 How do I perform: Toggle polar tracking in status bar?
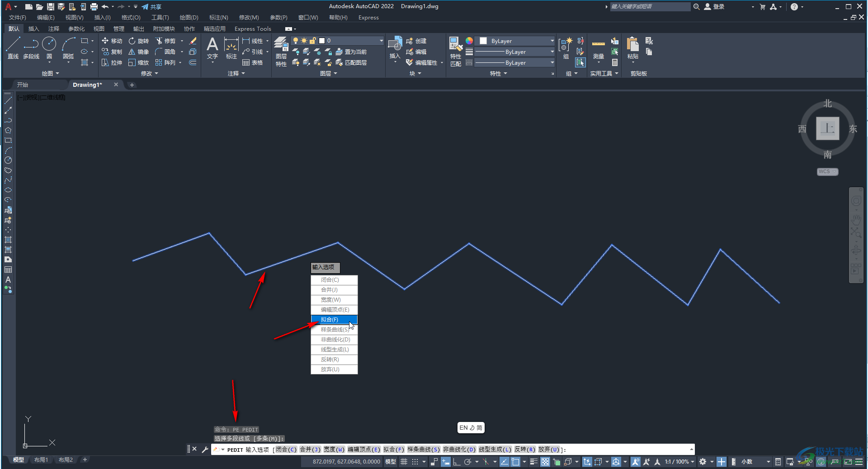[x=468, y=461]
